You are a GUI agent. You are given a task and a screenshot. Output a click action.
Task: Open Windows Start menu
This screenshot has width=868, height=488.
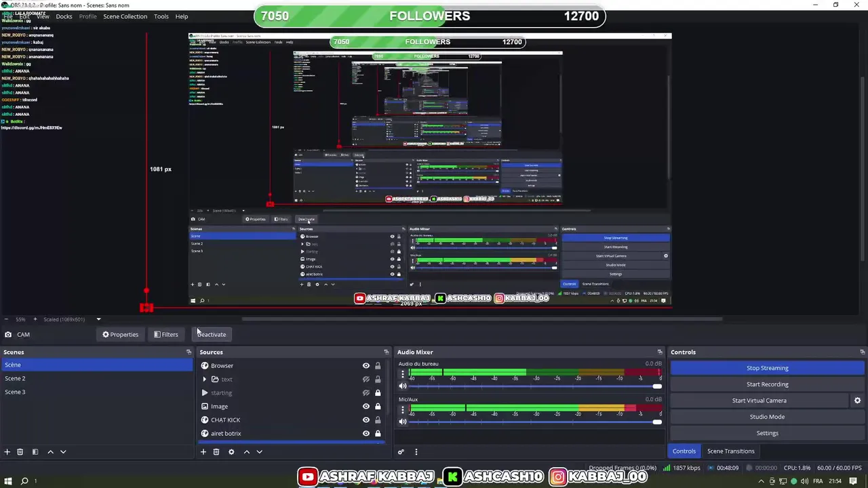pyautogui.click(x=7, y=481)
